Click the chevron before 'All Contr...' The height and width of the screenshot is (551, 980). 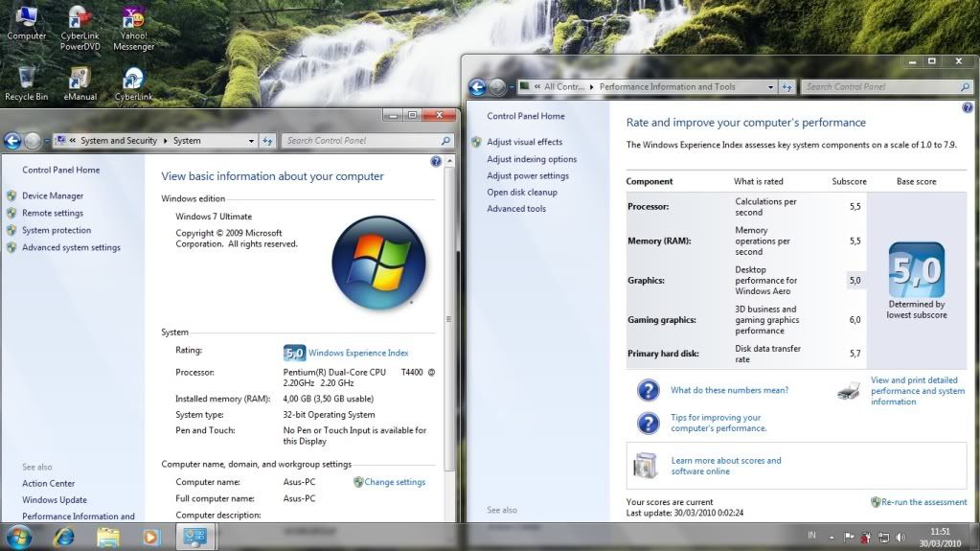pyautogui.click(x=536, y=87)
